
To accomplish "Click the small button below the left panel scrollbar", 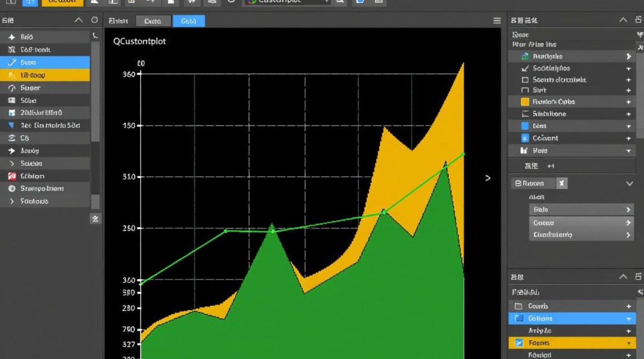I will coord(95,219).
